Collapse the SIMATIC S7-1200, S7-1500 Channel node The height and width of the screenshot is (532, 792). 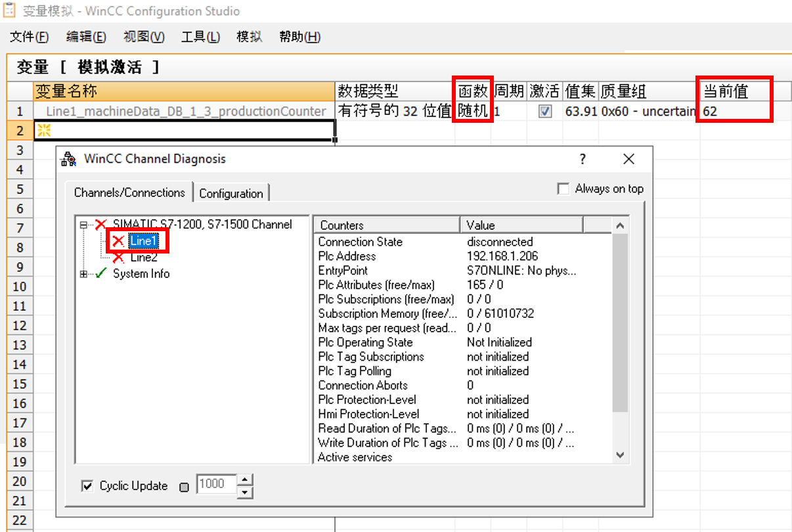[83, 225]
